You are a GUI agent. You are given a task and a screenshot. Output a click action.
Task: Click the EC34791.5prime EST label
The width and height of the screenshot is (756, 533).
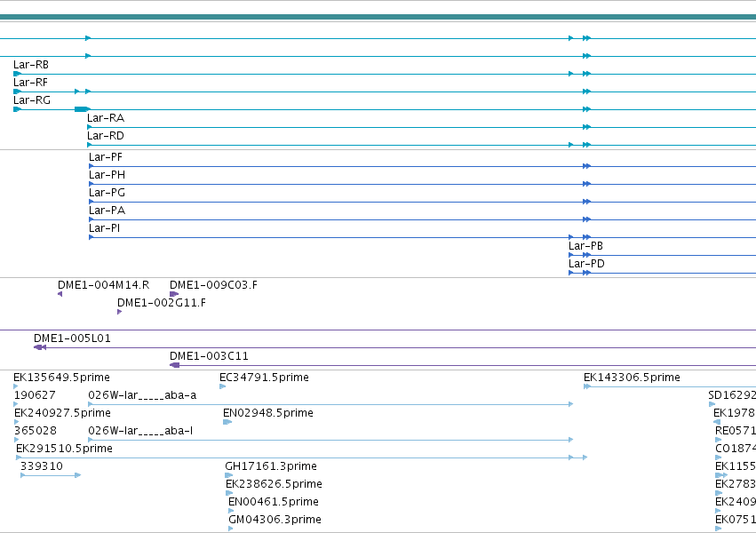[264, 378]
